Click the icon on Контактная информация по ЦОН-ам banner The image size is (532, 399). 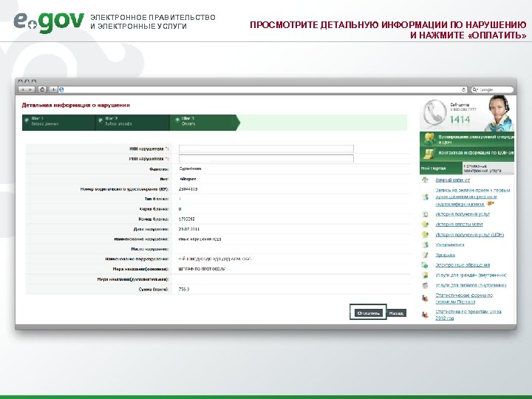click(x=429, y=154)
